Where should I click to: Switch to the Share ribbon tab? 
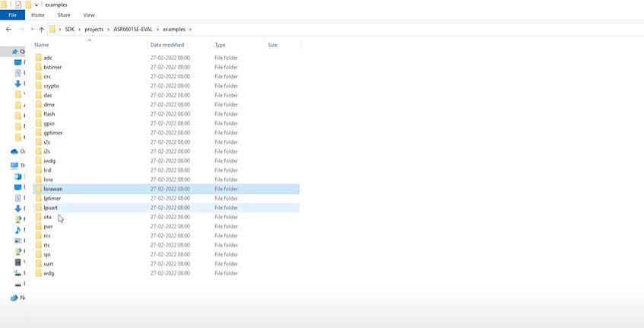64,14
